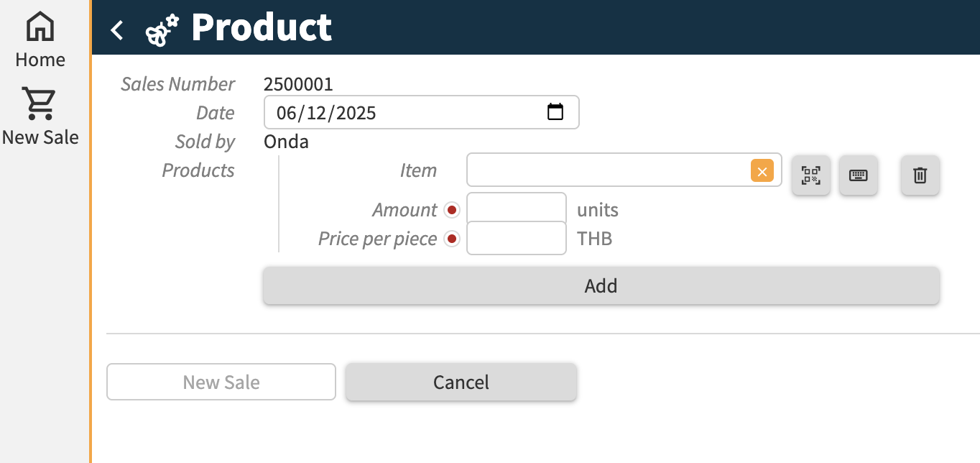Go to Home in the sidebar
Screen dimensions: 980x463
pos(40,40)
